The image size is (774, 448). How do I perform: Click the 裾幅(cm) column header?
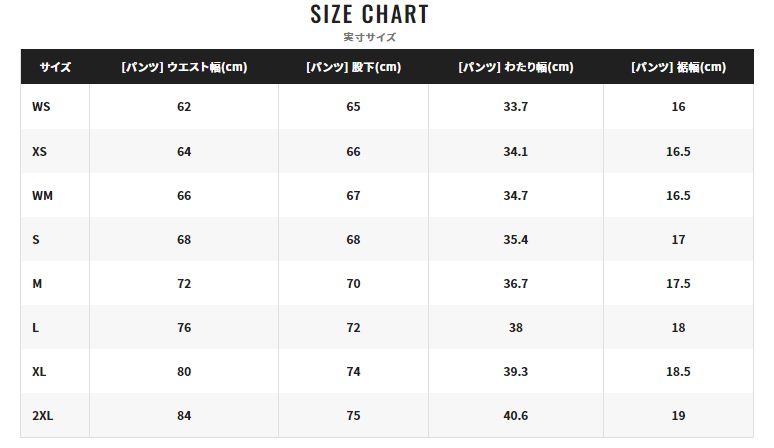pos(678,67)
